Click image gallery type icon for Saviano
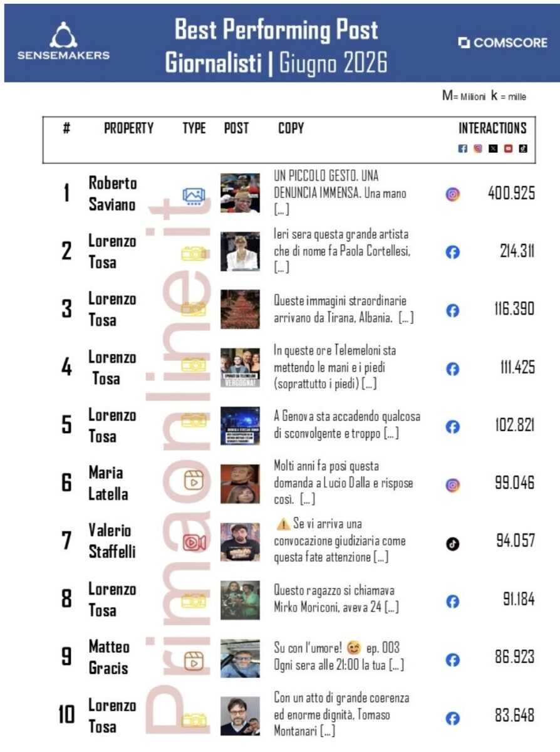The height and width of the screenshot is (752, 560). tap(194, 196)
